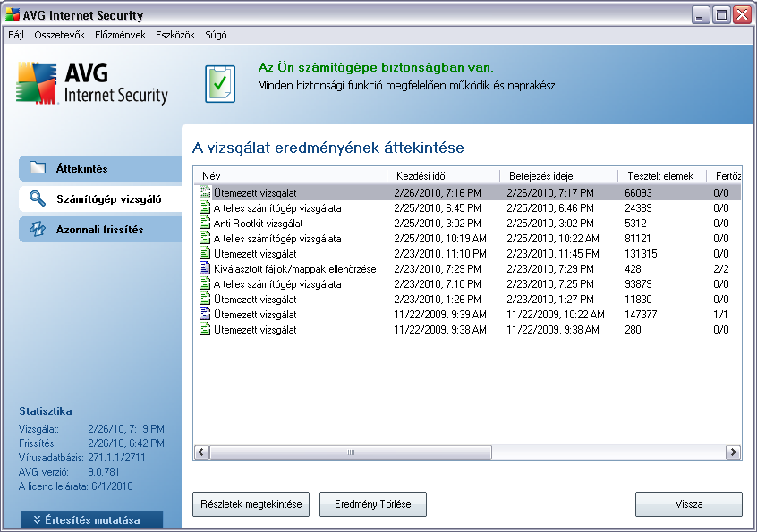The width and height of the screenshot is (757, 532).
Task: Select the Azonnali frissítés sidebar tab
Action: [x=100, y=230]
